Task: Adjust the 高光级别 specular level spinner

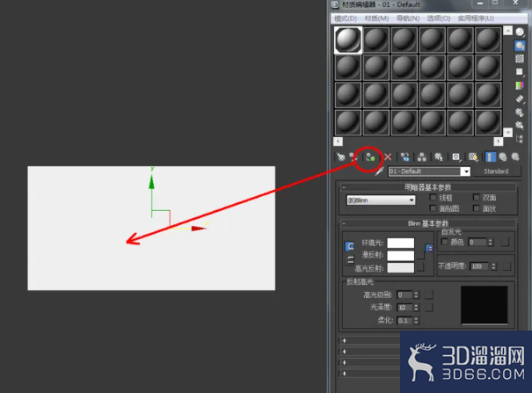Action: tap(416, 295)
